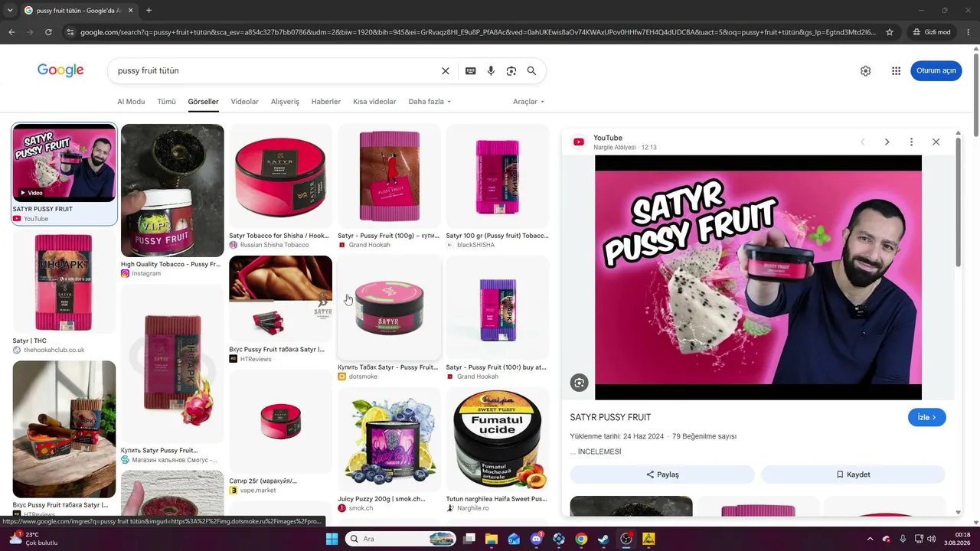Select the 'Görseller' tab
Image resolution: width=980 pixels, height=551 pixels.
pos(204,102)
